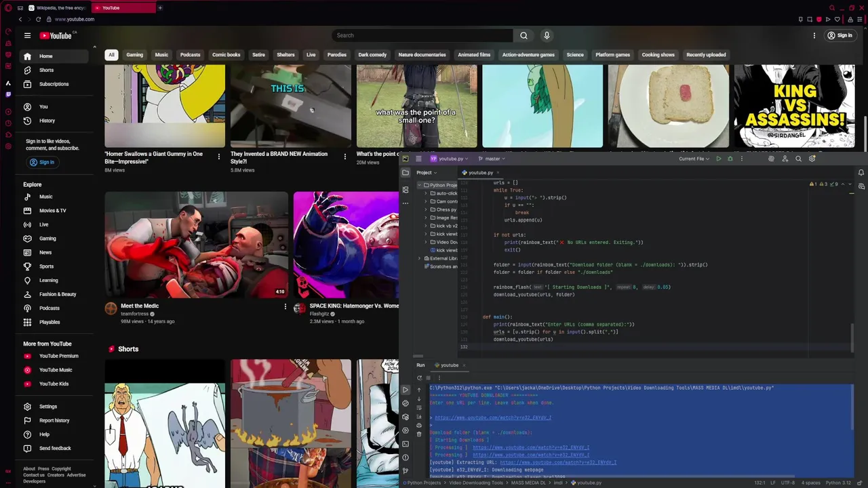Image resolution: width=868 pixels, height=488 pixels.
Task: Open PyCharm main menu hamburger
Action: coord(418,159)
